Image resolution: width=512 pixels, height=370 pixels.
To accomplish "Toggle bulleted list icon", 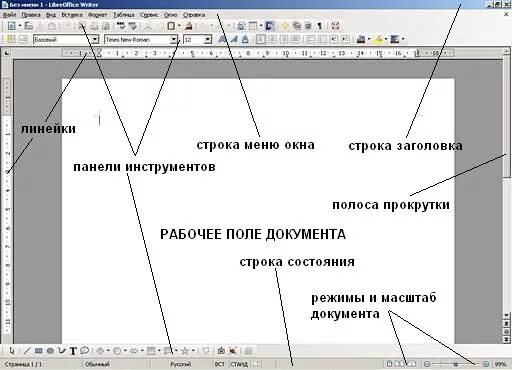I will tap(322, 39).
